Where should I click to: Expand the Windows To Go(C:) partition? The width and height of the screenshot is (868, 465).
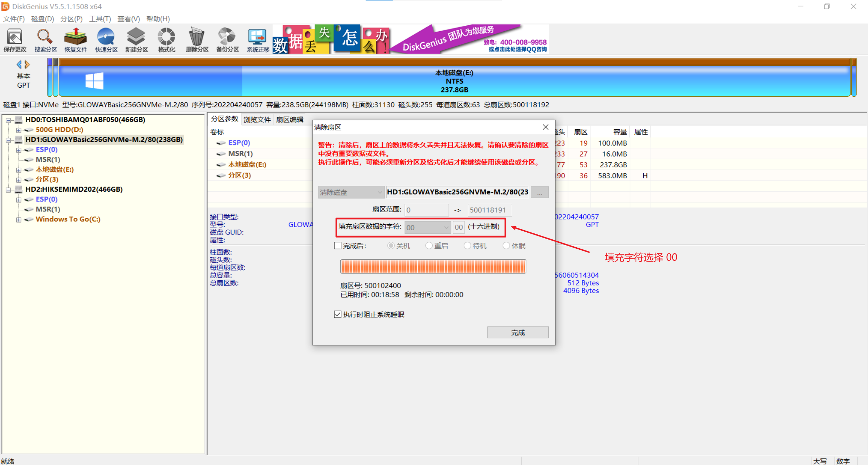(x=19, y=219)
